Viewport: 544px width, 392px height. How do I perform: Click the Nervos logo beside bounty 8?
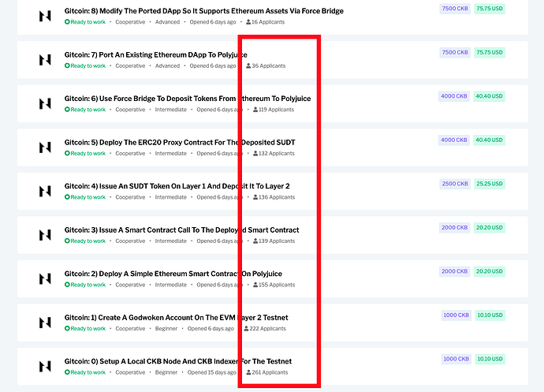pos(45,16)
